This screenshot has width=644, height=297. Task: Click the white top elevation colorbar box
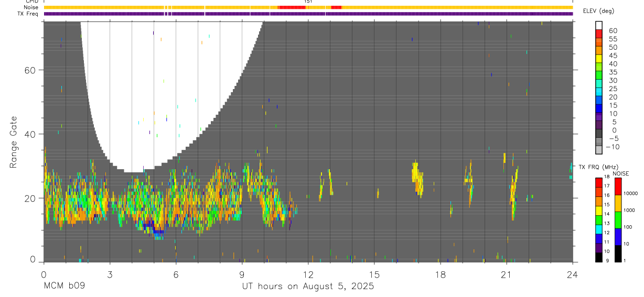point(598,25)
